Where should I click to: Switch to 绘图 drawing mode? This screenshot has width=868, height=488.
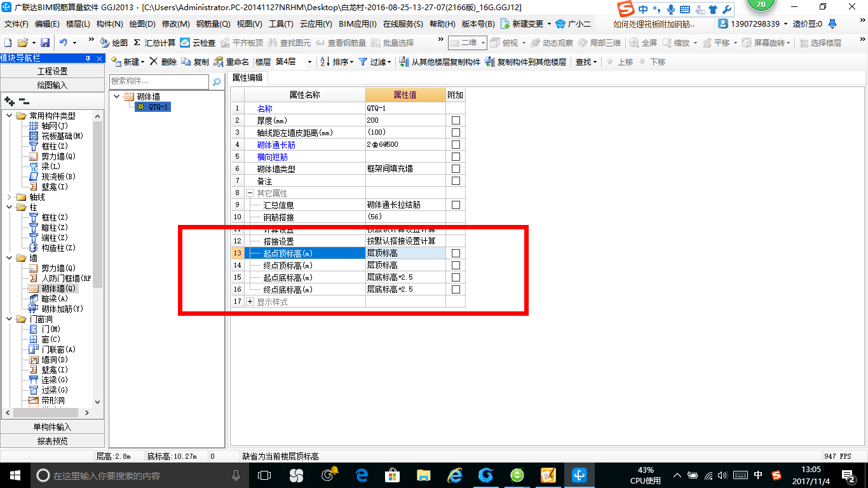coord(114,43)
